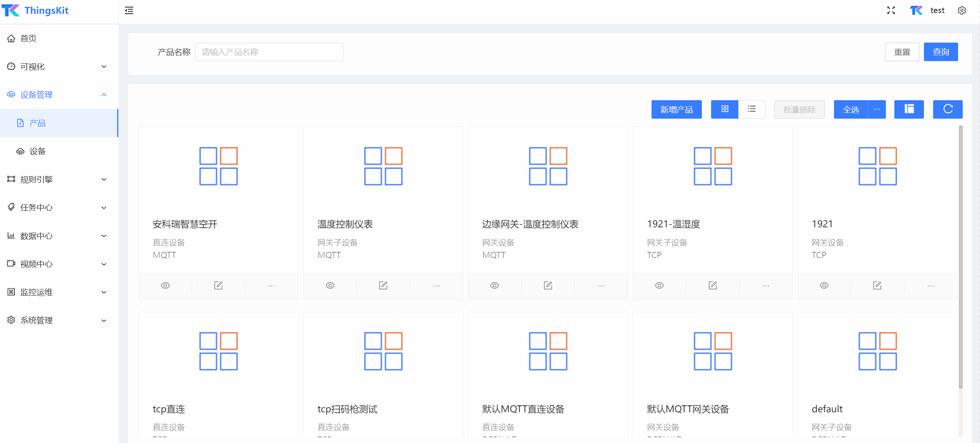Select the tcp直连 product thumbnail

pyautogui.click(x=218, y=351)
